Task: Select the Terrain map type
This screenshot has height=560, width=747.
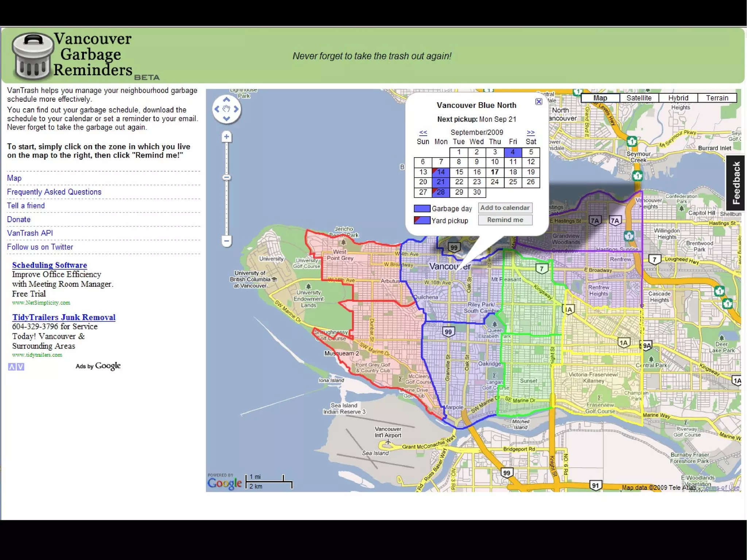Action: [717, 98]
